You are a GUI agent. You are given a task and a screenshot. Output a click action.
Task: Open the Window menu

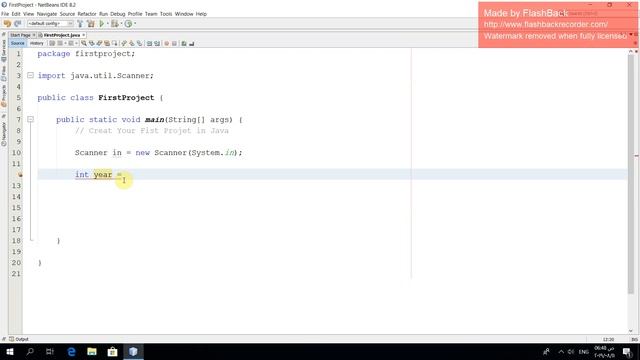tap(184, 14)
